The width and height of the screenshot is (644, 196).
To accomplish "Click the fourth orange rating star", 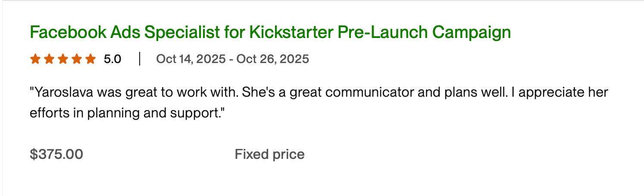I will click(76, 59).
